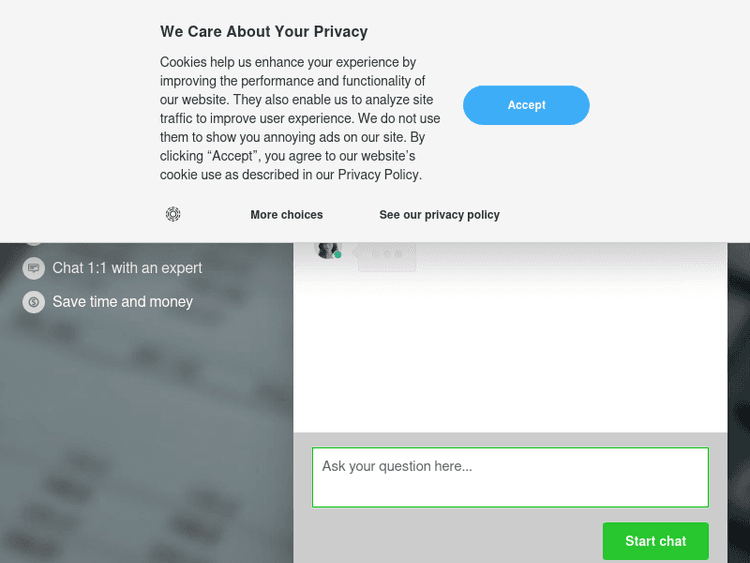Click the We Care About Your Privacy heading

(264, 32)
